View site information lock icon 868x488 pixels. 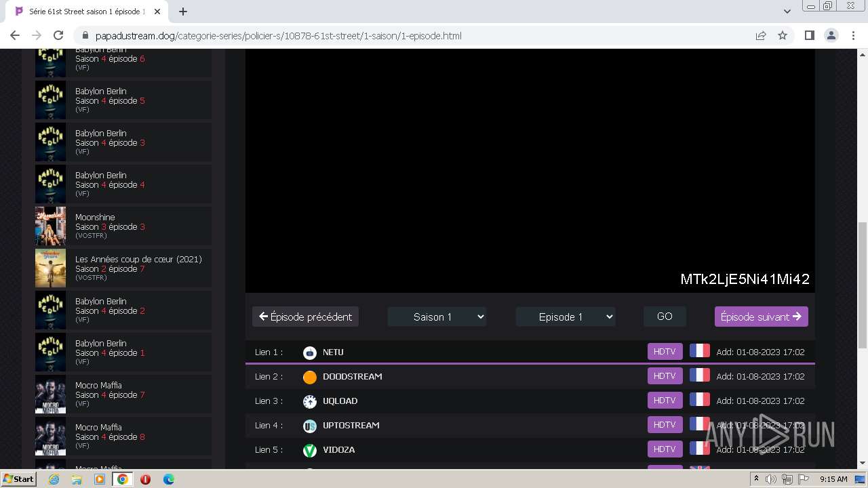85,35
